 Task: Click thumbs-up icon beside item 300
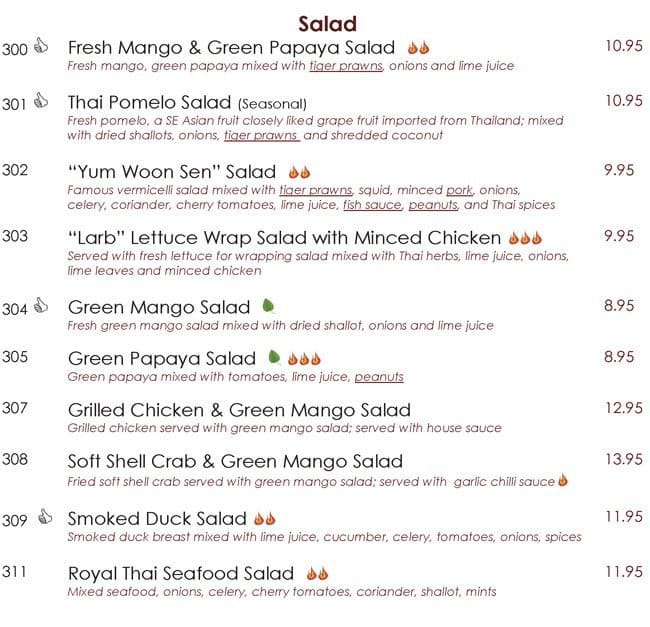(41, 46)
